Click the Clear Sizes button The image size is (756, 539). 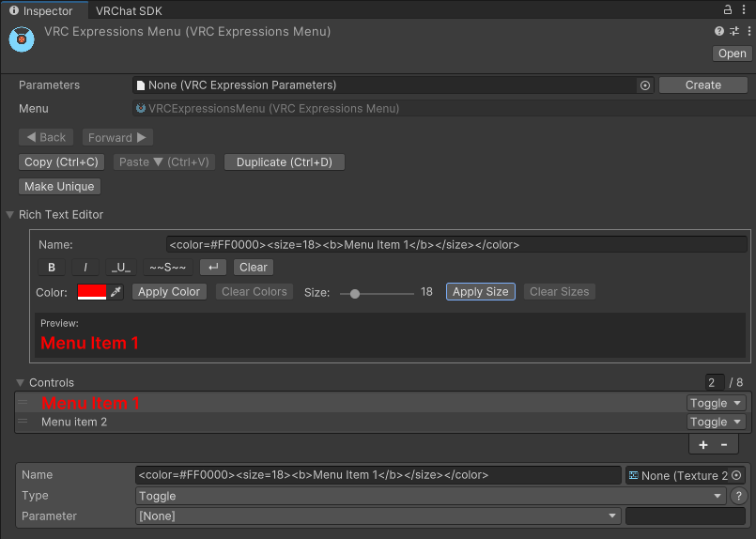[x=560, y=292]
